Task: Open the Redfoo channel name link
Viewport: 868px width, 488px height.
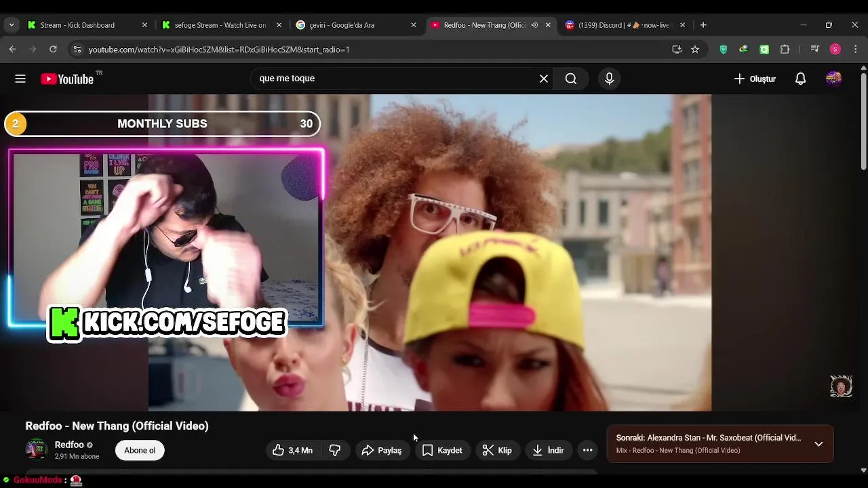Action: (69, 445)
